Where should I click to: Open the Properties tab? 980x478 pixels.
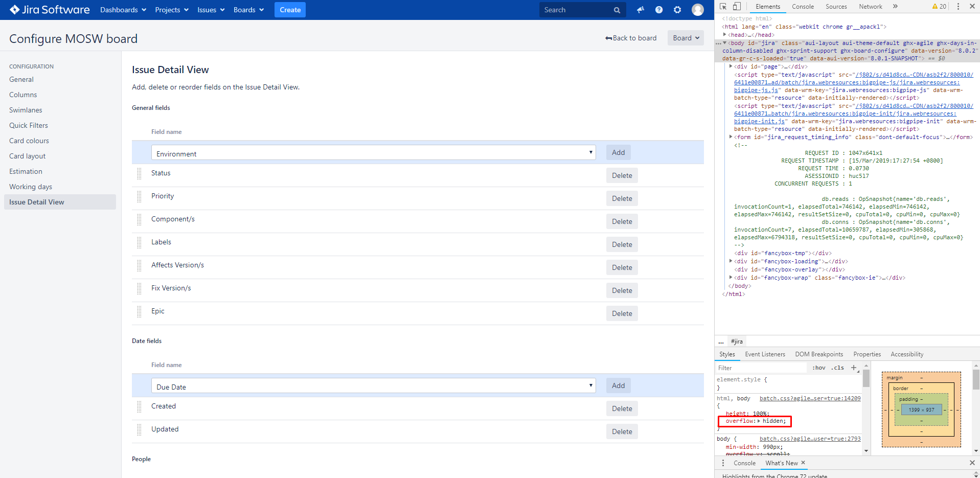coord(867,354)
